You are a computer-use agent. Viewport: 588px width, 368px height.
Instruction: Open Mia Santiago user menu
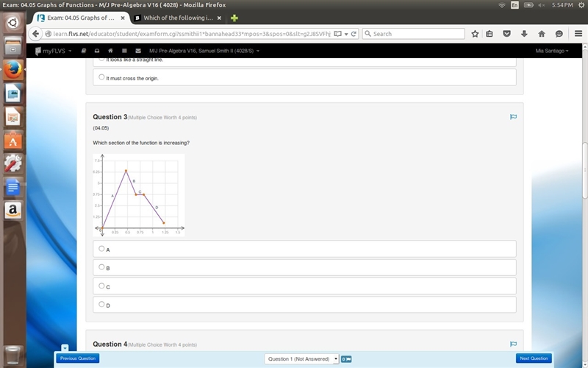point(552,51)
